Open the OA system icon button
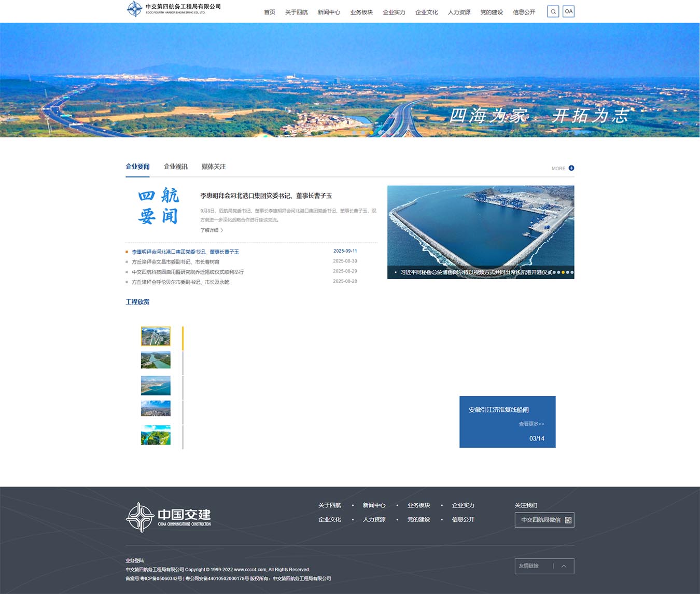This screenshot has height=594, width=700. pos(568,11)
